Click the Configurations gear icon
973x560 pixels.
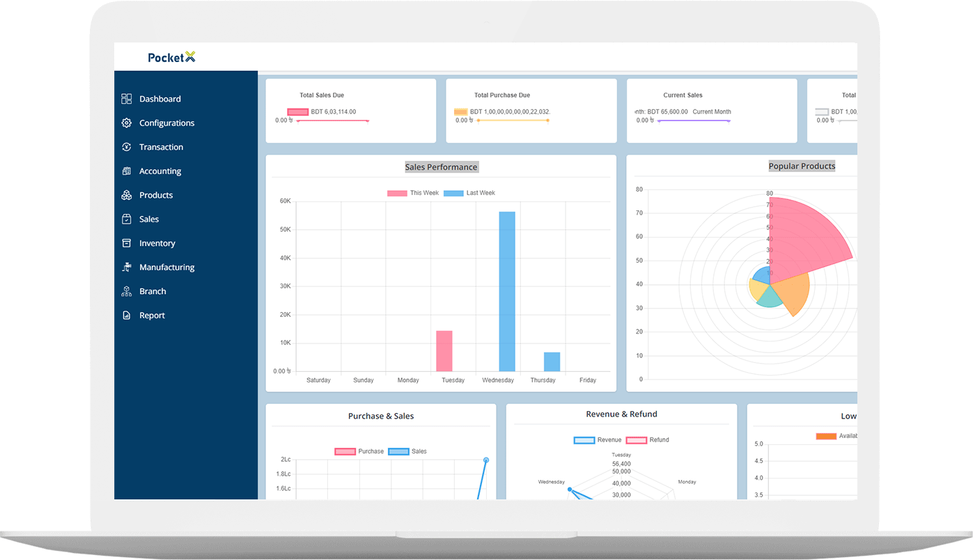126,123
